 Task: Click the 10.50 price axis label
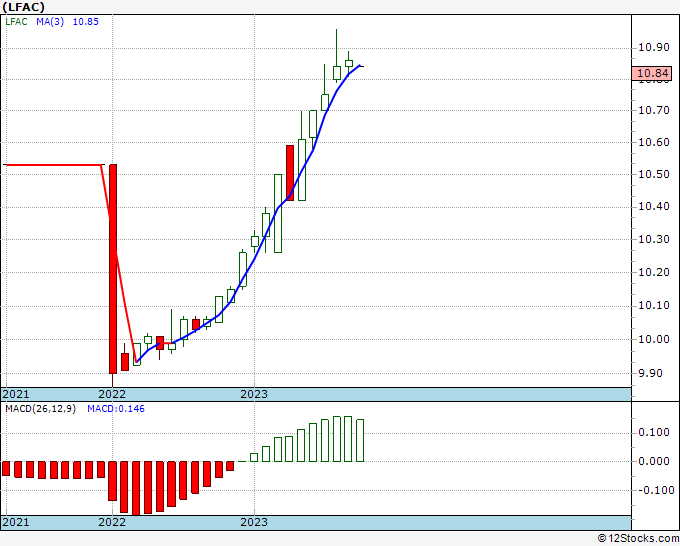pos(654,174)
